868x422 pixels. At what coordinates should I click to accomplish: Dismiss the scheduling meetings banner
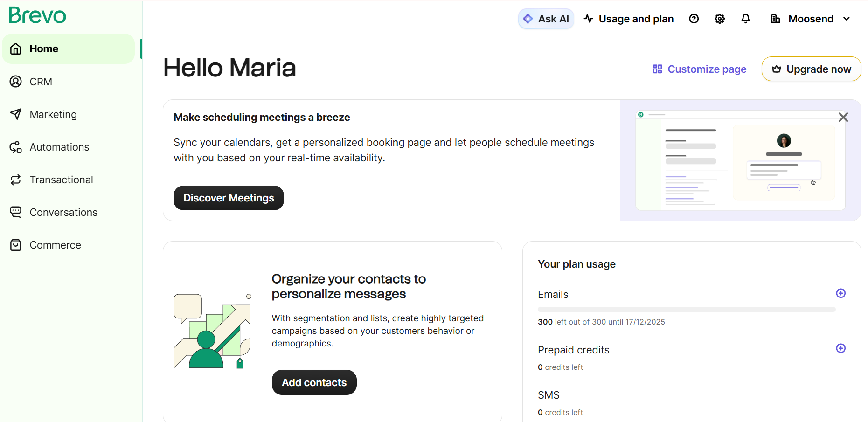point(843,117)
